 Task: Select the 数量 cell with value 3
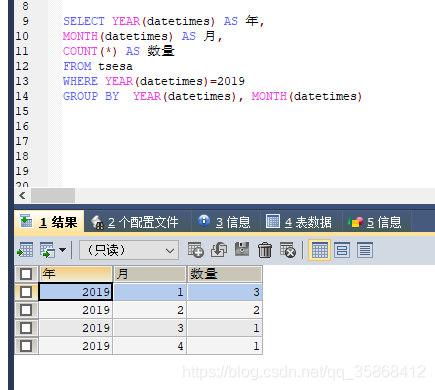(225, 292)
